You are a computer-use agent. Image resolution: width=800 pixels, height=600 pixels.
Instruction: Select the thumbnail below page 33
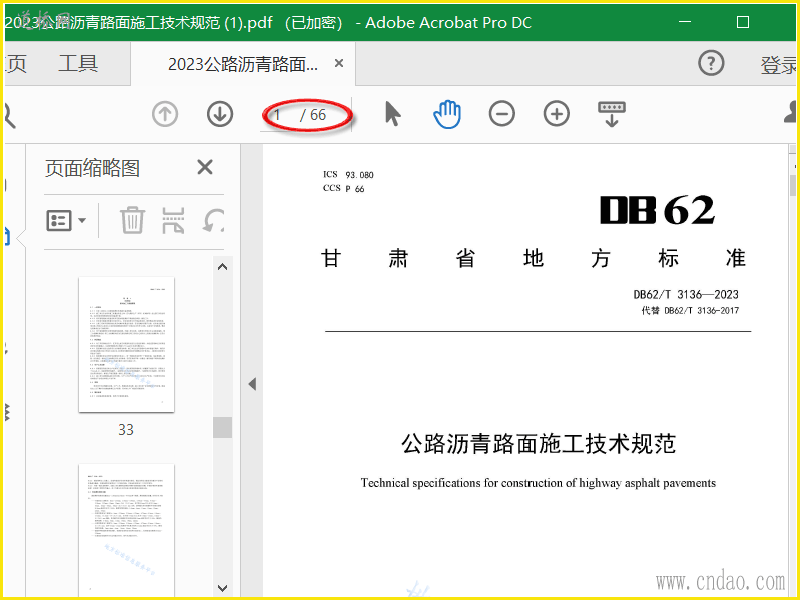pos(127,530)
